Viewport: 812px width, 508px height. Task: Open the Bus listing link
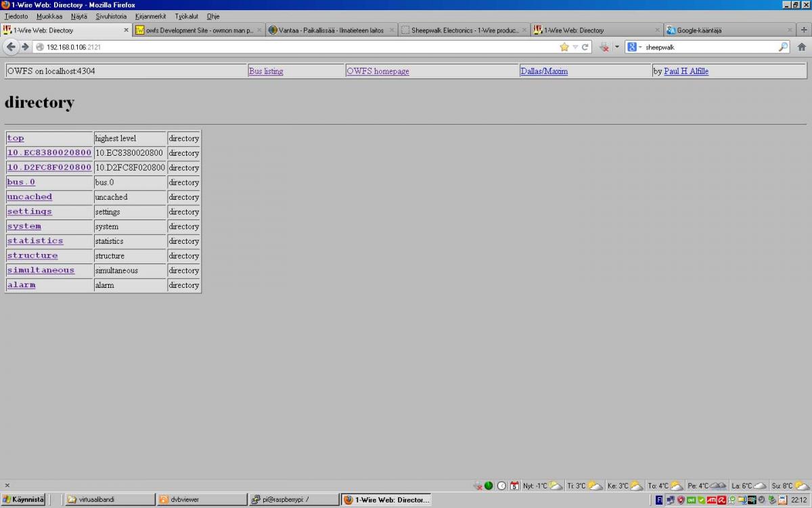(x=266, y=71)
